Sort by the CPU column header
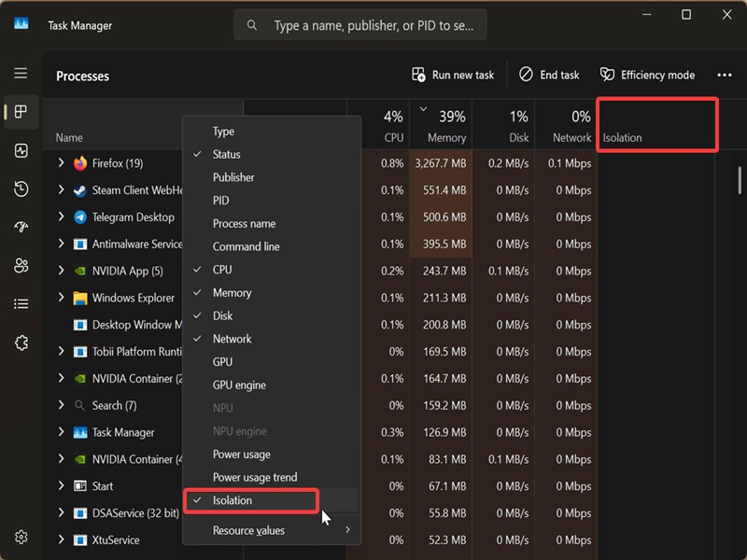 378,125
